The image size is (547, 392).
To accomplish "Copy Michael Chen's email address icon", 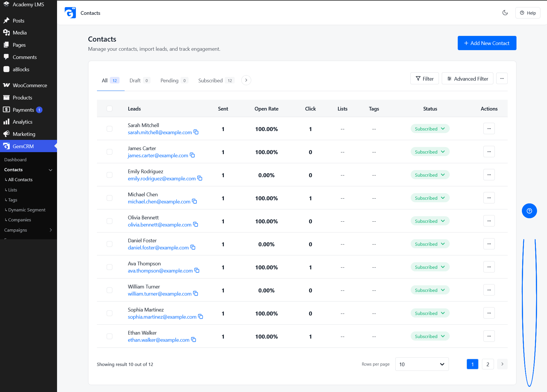I will click(x=195, y=201).
